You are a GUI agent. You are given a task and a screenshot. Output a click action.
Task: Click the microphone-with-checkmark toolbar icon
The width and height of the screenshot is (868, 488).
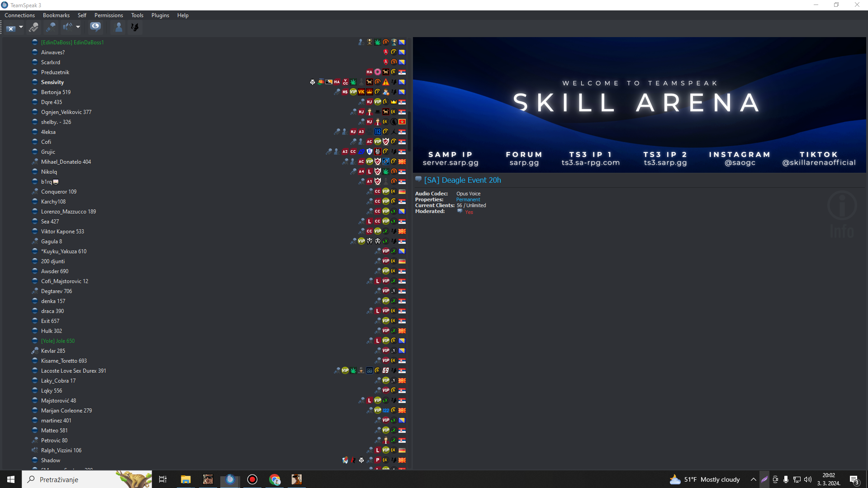(x=33, y=28)
